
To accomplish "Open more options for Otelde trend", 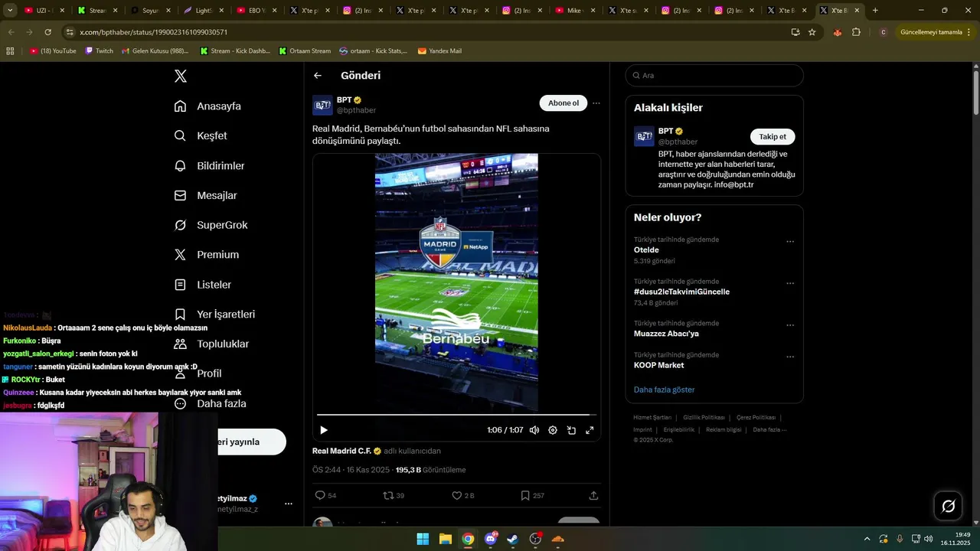I will (x=790, y=242).
